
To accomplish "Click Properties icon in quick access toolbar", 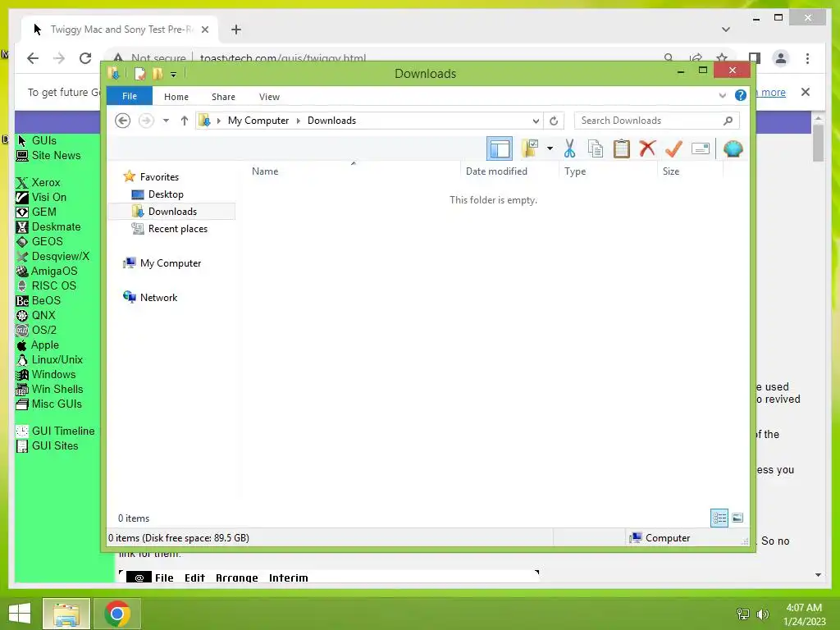I will pyautogui.click(x=139, y=74).
